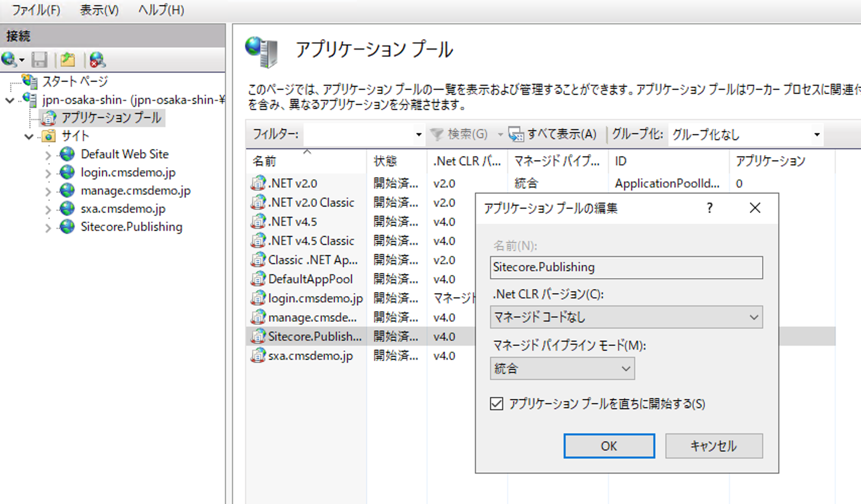Click the up-folder icon in connections toolbar
This screenshot has height=504, width=861.
click(x=68, y=60)
